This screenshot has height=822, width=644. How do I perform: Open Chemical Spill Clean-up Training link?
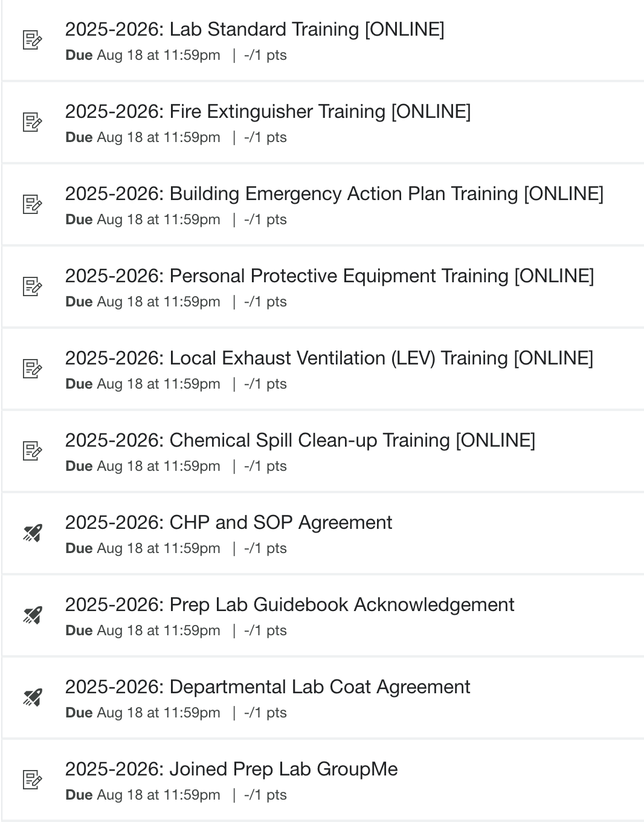click(x=300, y=440)
